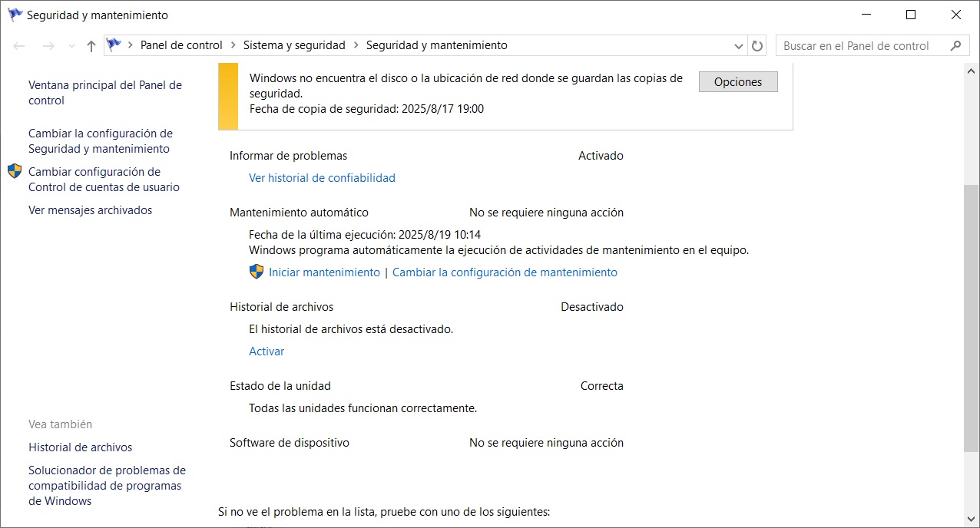The height and width of the screenshot is (528, 980).
Task: Refresh the Seguridad y mantenimiento page
Action: pyautogui.click(x=757, y=46)
